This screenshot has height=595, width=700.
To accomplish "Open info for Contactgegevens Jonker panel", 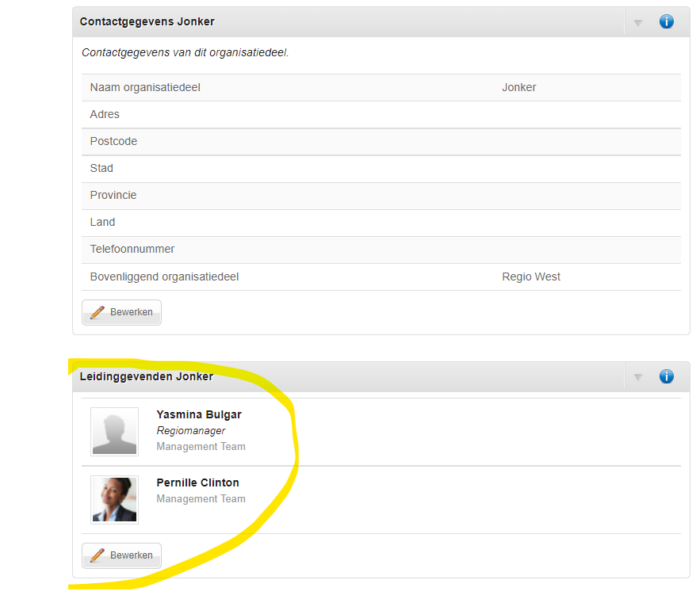I will point(666,21).
